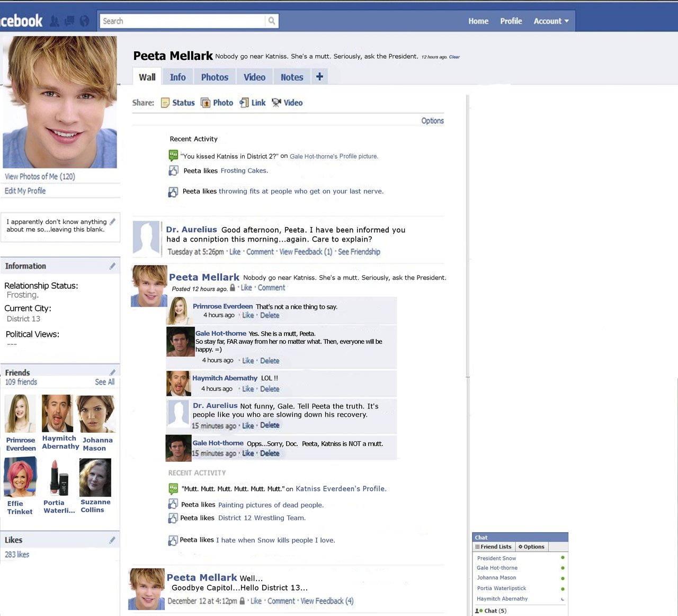
Task: Click like icon beside District 12 Wrestling Team
Action: 173,518
